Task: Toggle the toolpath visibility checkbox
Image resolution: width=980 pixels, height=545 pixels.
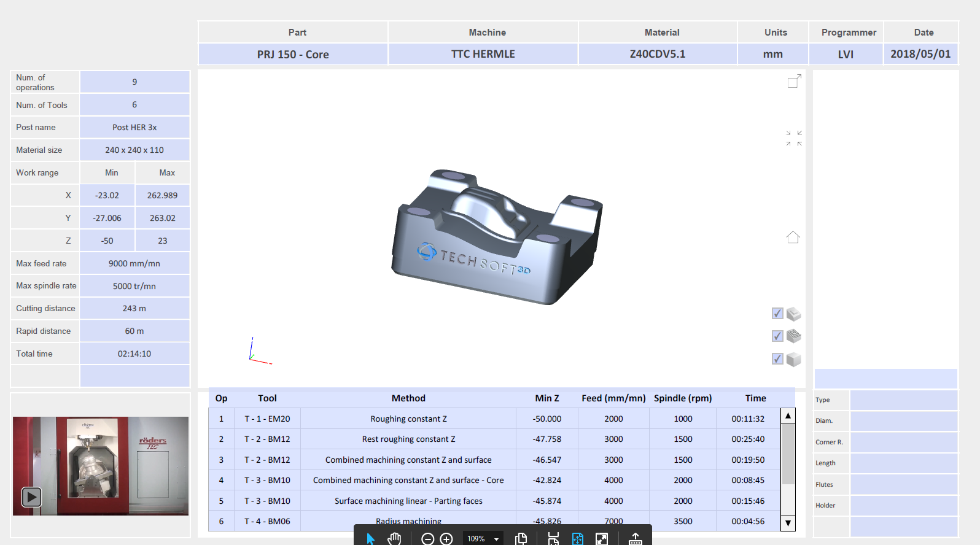Action: tap(777, 336)
